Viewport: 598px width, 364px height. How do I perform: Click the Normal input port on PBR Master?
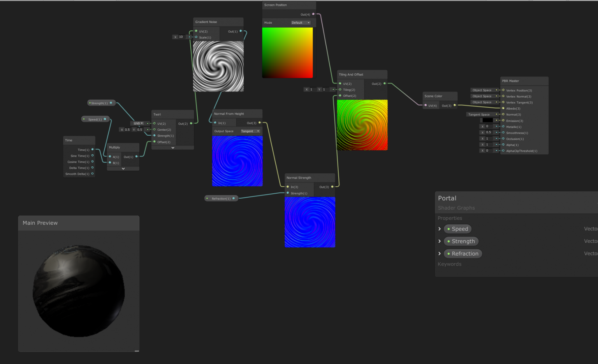point(503,114)
